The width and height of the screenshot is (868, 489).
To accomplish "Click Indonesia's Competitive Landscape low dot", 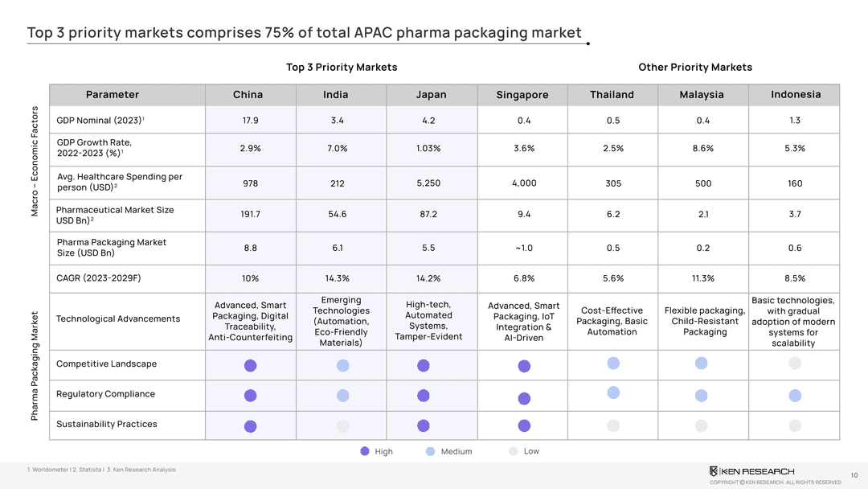I will (795, 364).
